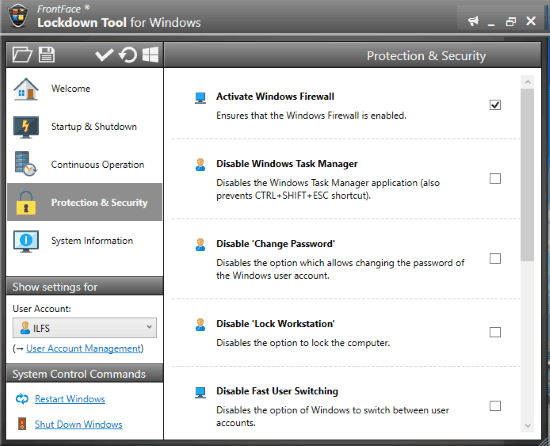The image size is (550, 446).
Task: Click 'Disables the option to lock the computer.' text
Action: (303, 343)
